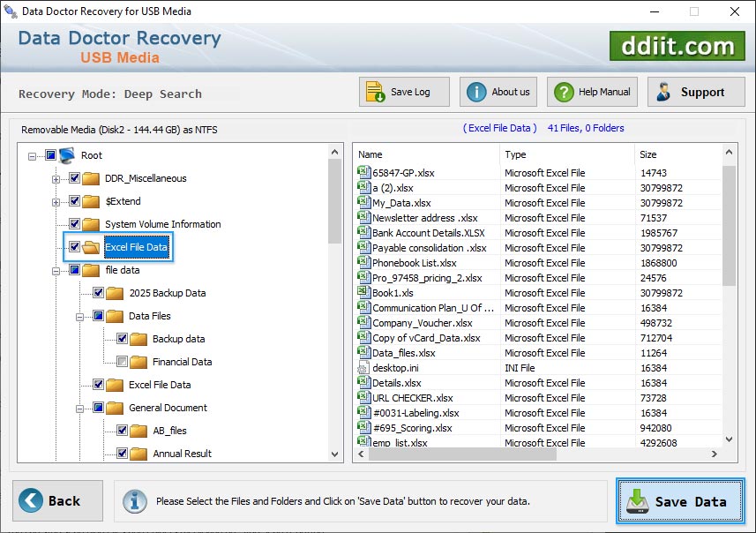
Task: Expand the DDR_Miscellaneous node
Action: 56,179
